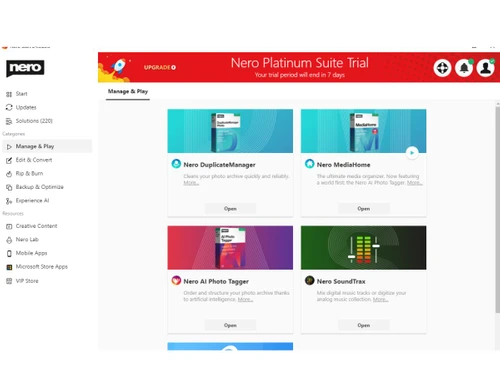Follow the More link under Nero SoundTrax
The width and height of the screenshot is (500, 375).
(380, 299)
